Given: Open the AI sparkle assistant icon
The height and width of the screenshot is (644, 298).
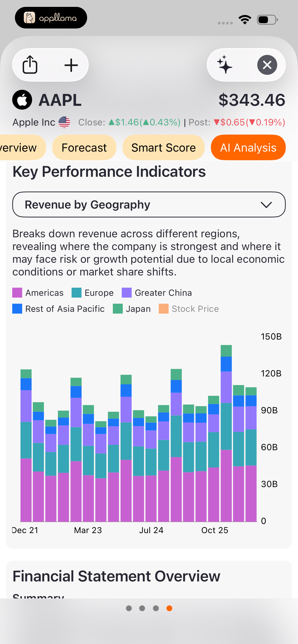Looking at the screenshot, I should click(x=225, y=65).
